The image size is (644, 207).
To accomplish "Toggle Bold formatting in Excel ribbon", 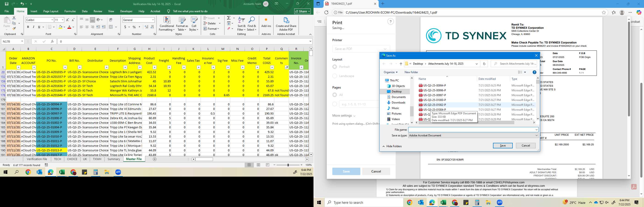I will click(28, 27).
